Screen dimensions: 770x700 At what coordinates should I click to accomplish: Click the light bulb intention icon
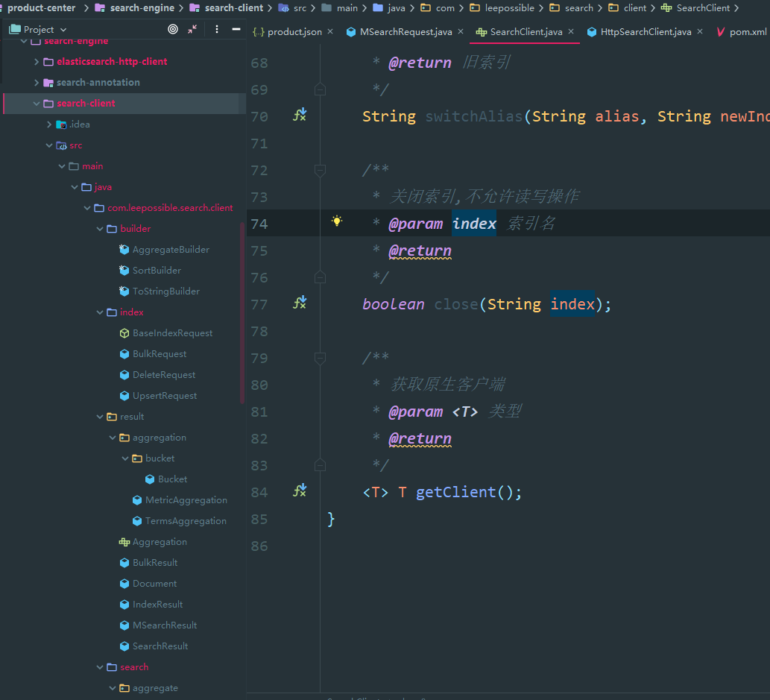tap(337, 221)
